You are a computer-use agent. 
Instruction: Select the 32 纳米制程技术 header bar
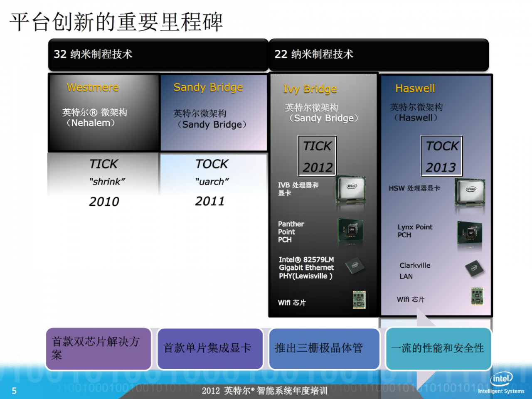click(158, 54)
